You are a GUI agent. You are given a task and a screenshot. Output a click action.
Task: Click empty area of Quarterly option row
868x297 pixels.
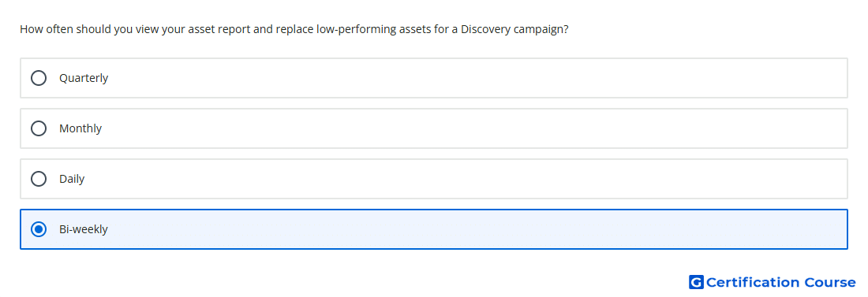(x=476, y=78)
